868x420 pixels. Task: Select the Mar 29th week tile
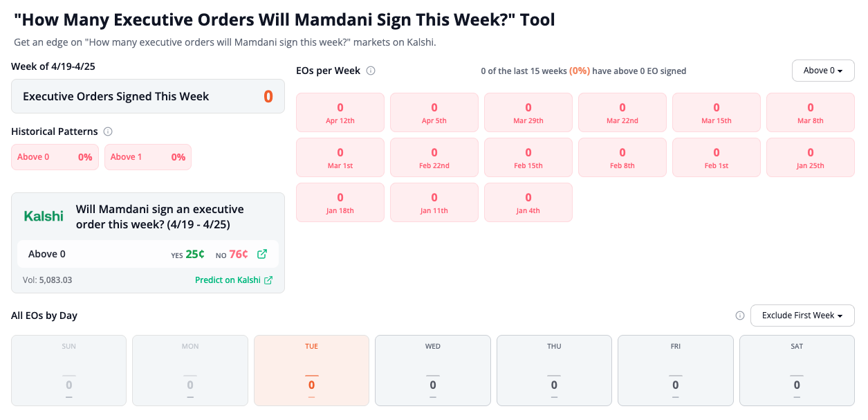click(528, 112)
